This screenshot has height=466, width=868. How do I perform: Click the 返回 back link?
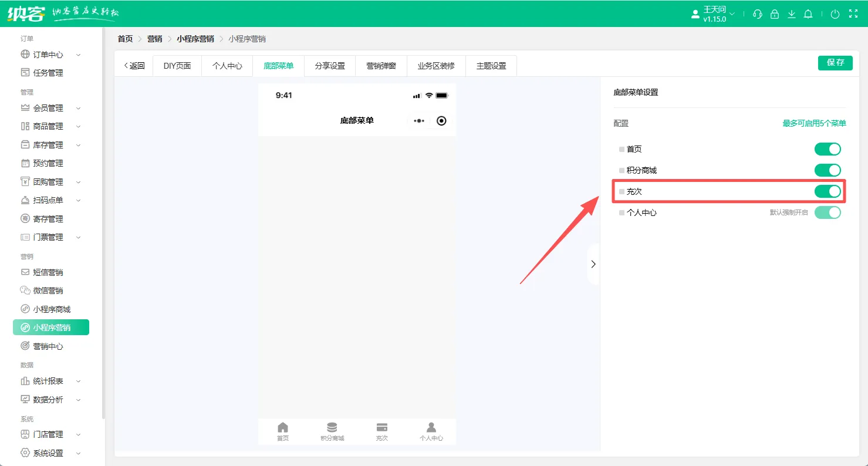point(134,66)
